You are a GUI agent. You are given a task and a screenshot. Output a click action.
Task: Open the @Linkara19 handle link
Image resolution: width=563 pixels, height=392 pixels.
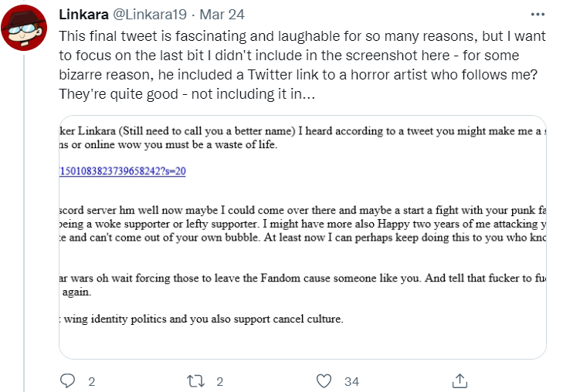click(x=150, y=15)
